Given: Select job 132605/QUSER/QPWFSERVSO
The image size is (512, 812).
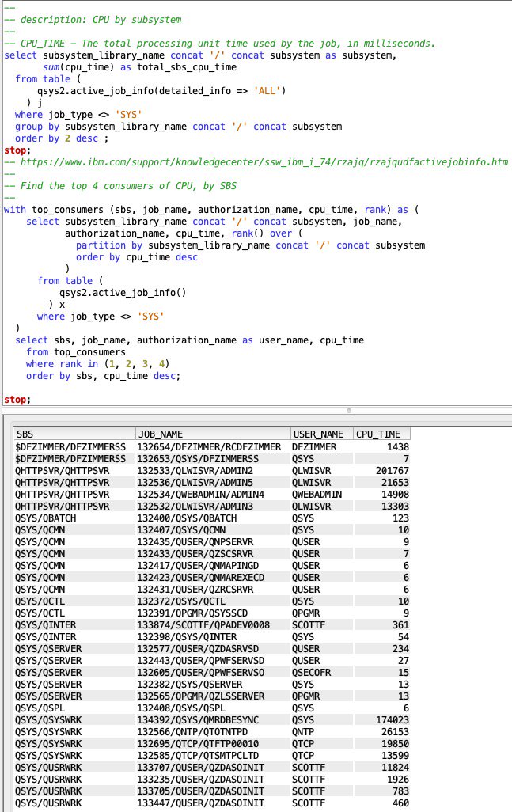Looking at the screenshot, I should 200,672.
